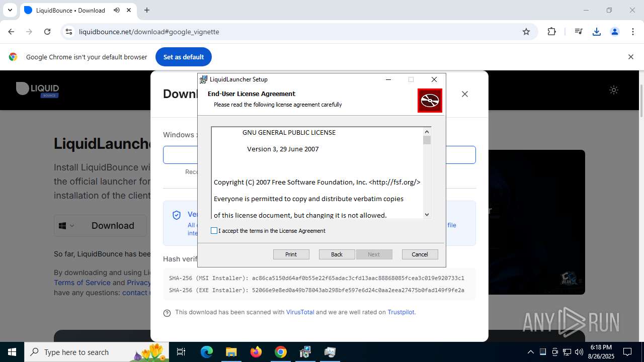Dismiss the default browser infobar
The image size is (644, 362).
[630, 57]
